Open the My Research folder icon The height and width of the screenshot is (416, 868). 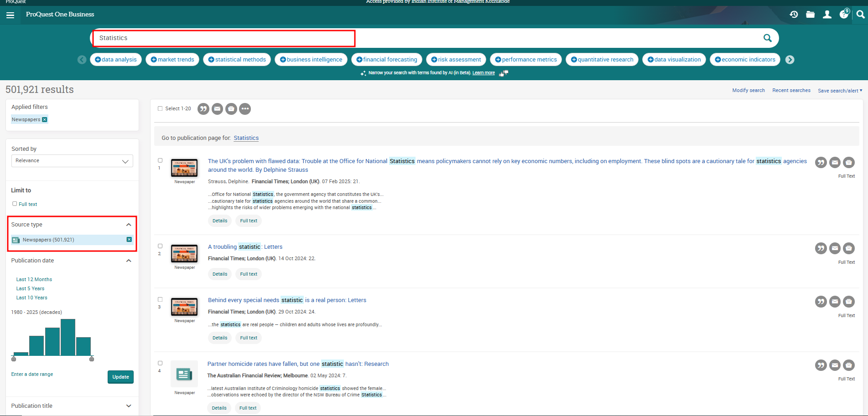point(810,15)
